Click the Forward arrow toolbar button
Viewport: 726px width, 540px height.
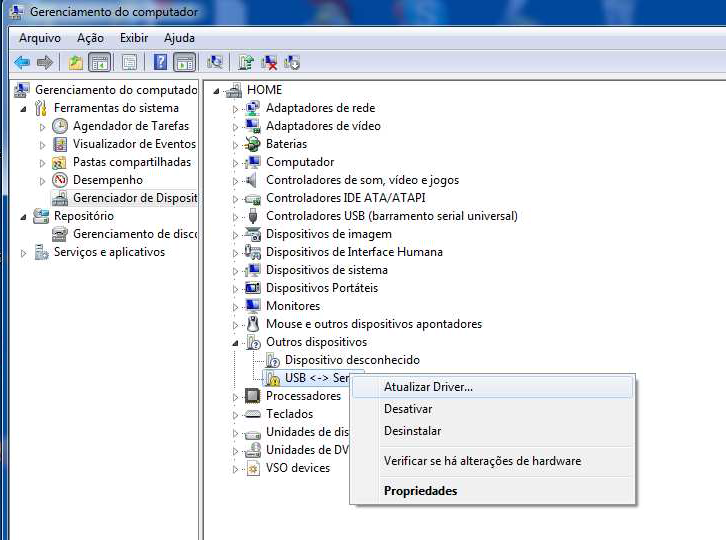[x=45, y=62]
